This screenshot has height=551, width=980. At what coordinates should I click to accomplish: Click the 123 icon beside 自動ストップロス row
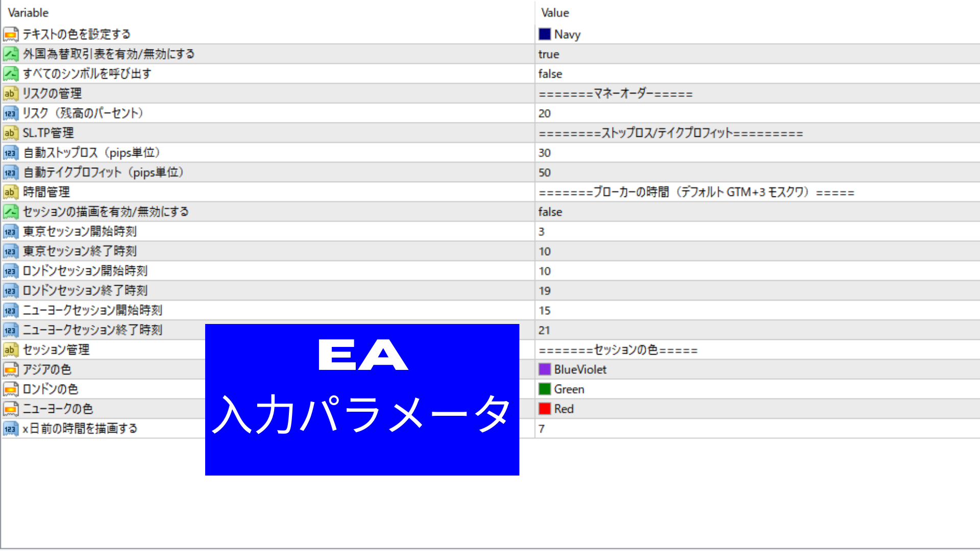[x=10, y=153]
